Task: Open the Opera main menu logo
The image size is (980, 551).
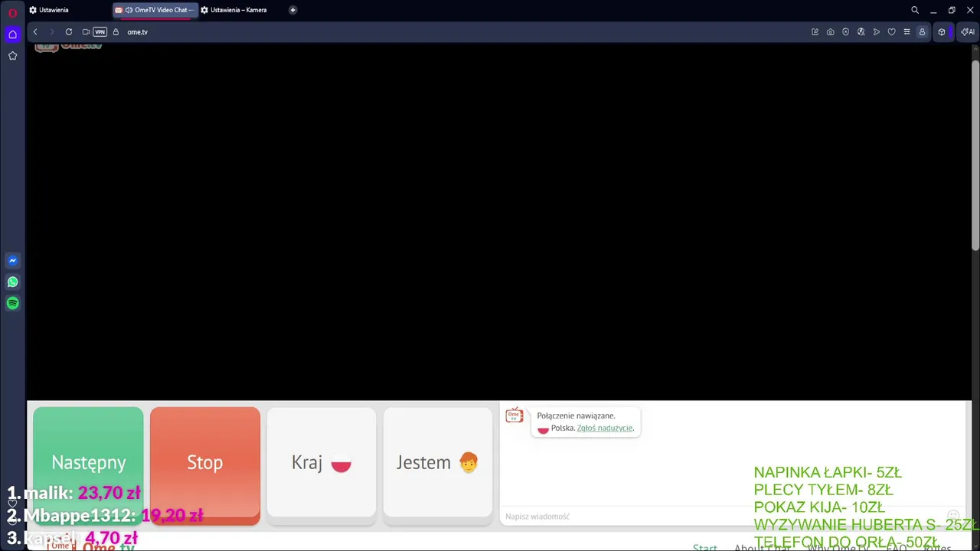Action: [x=12, y=12]
